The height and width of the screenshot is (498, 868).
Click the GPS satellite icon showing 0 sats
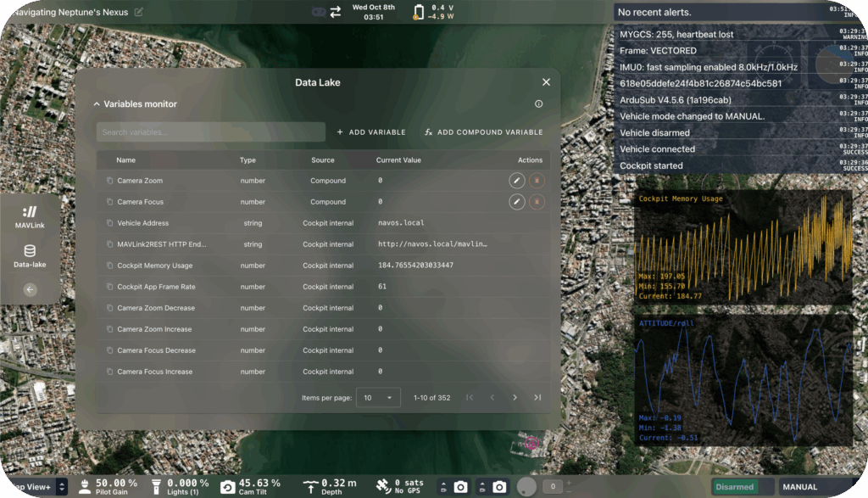click(x=384, y=486)
